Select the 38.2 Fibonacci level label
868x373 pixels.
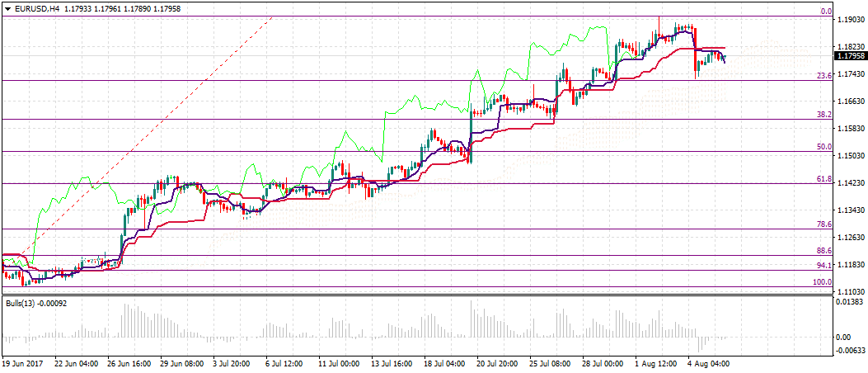pos(823,115)
